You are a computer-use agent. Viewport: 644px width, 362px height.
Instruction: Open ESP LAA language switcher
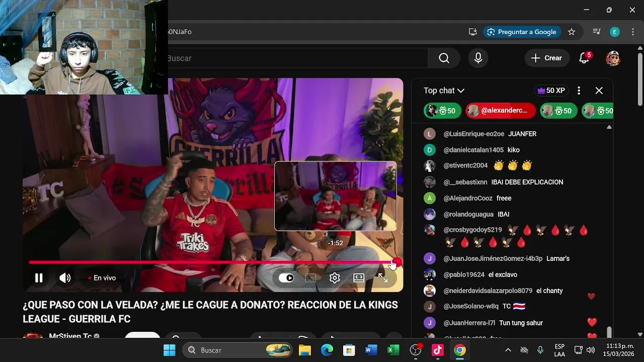(559, 350)
